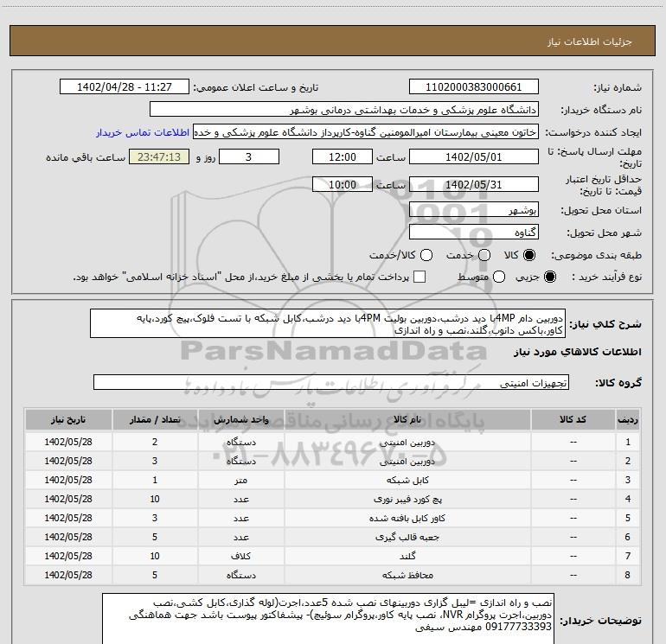
Task: Select the متوسط purchase type radio
Action: point(499,277)
